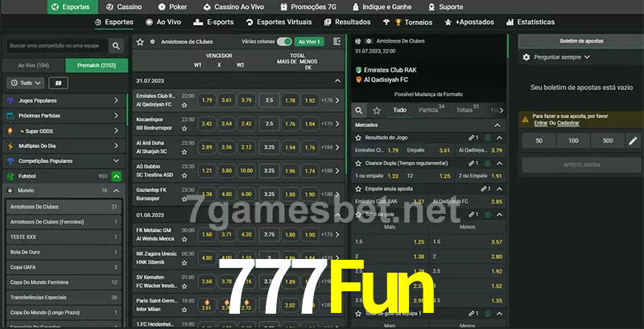Click the search magnifier beside the competition field
The image size is (644, 329).
point(117,47)
